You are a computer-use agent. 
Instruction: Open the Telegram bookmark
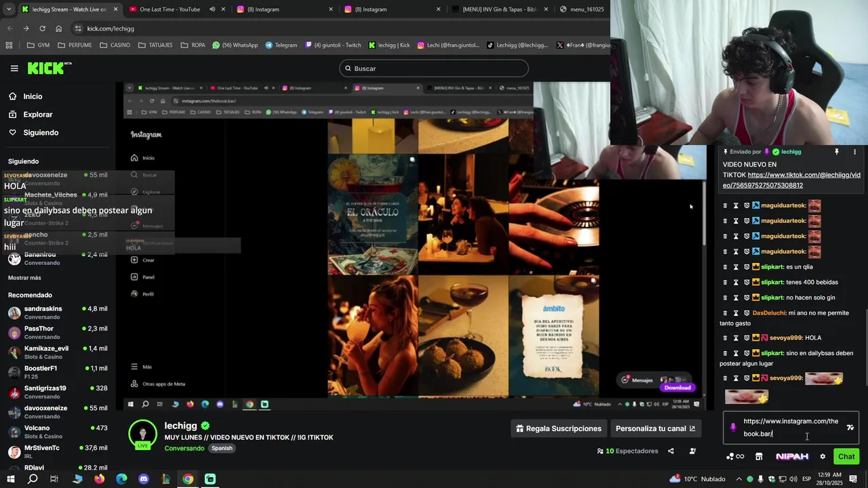[281, 45]
